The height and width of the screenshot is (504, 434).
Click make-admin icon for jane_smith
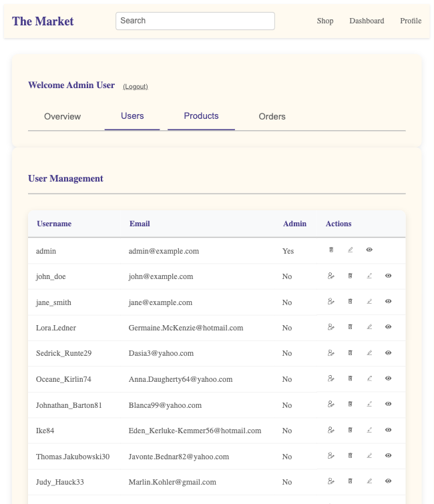click(x=331, y=301)
